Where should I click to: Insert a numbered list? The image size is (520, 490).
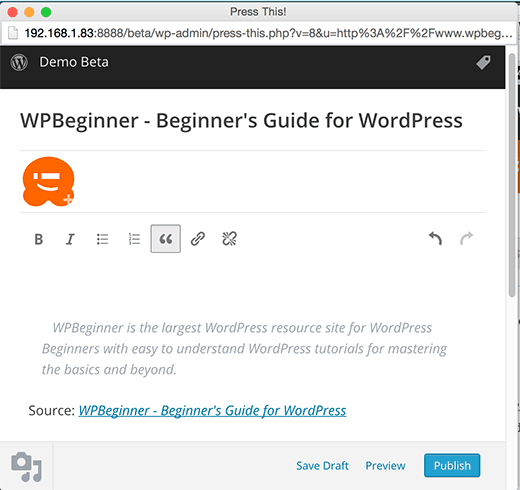pos(134,239)
